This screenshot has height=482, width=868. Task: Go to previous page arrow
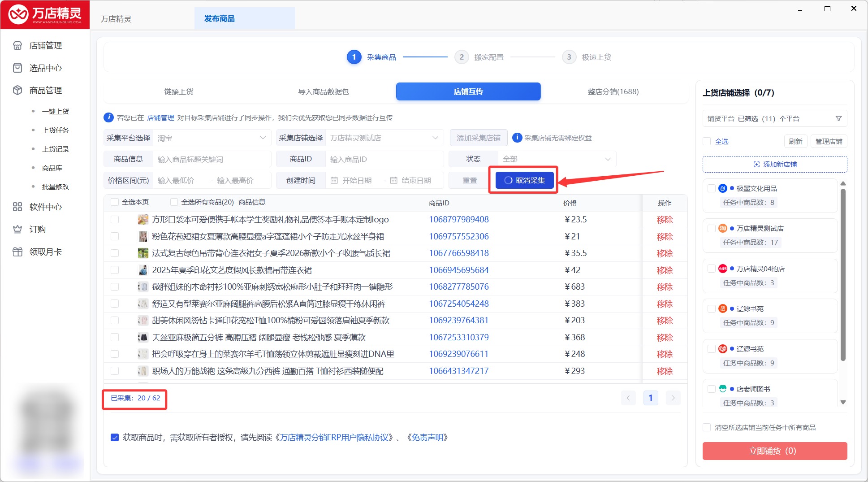[x=628, y=398]
